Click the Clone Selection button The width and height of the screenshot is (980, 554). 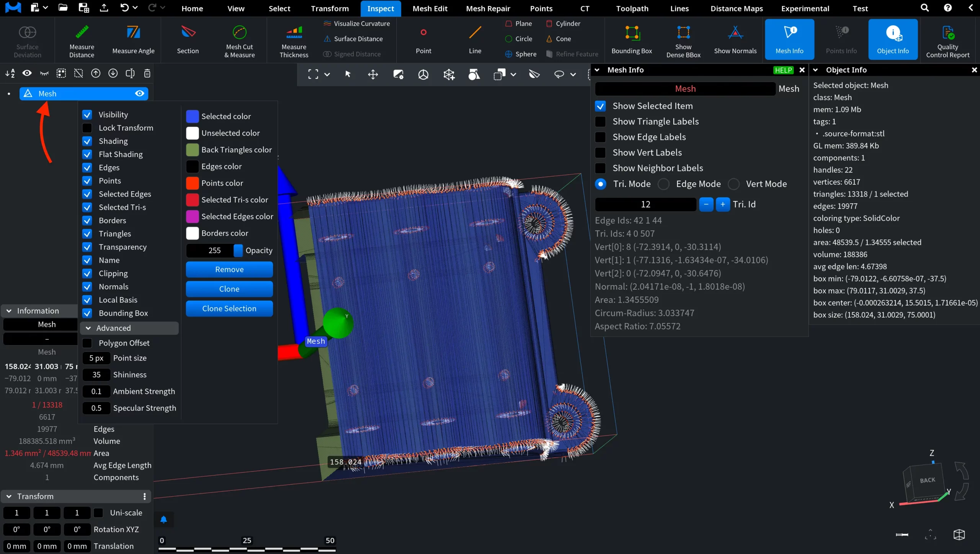229,309
